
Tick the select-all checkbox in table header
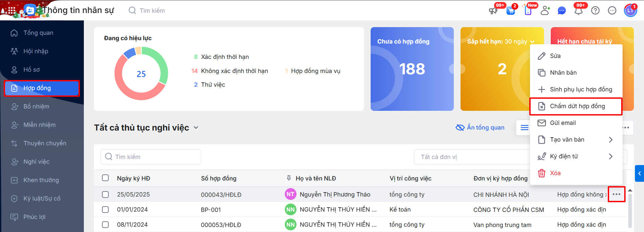105,178
